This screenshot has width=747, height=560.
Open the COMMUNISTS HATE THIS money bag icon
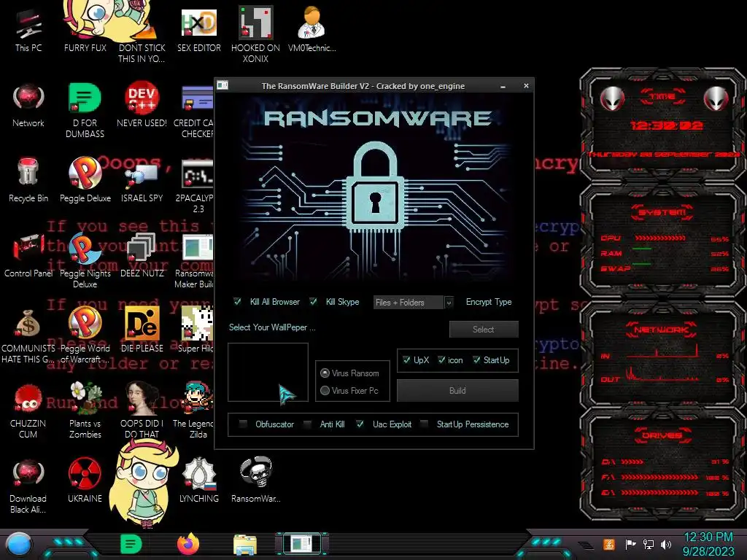pyautogui.click(x=28, y=336)
